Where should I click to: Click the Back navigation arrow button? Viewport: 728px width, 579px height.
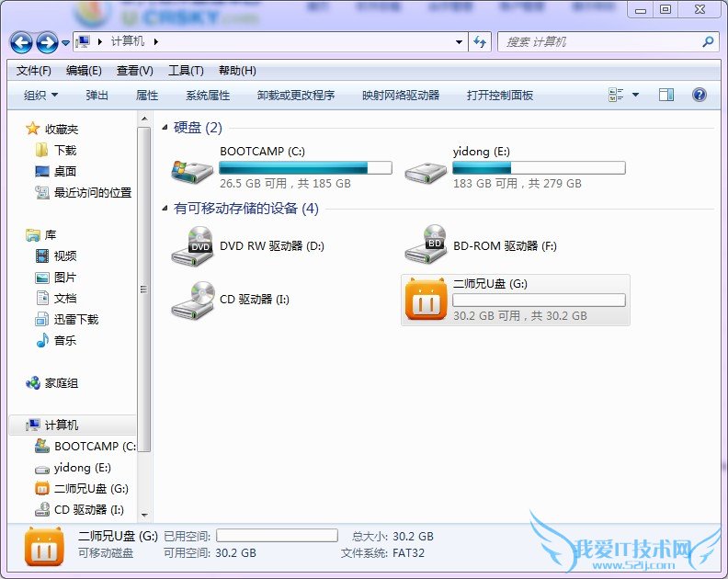tap(21, 42)
